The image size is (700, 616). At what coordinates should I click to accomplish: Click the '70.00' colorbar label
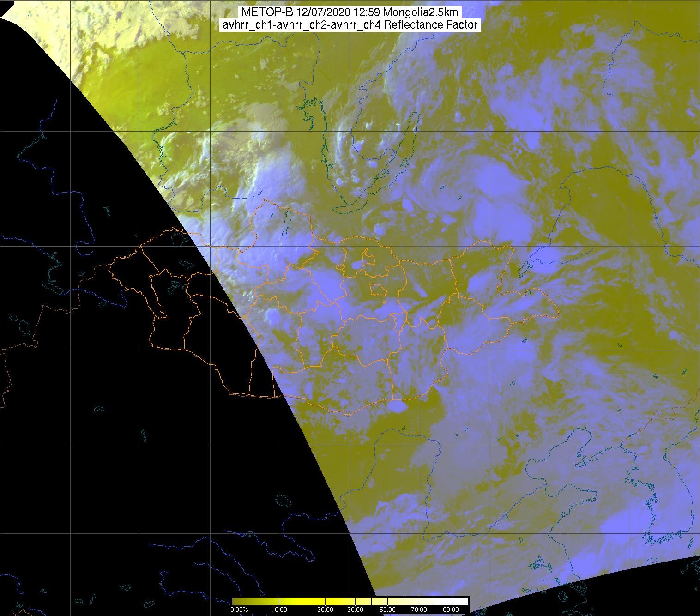coord(419,610)
